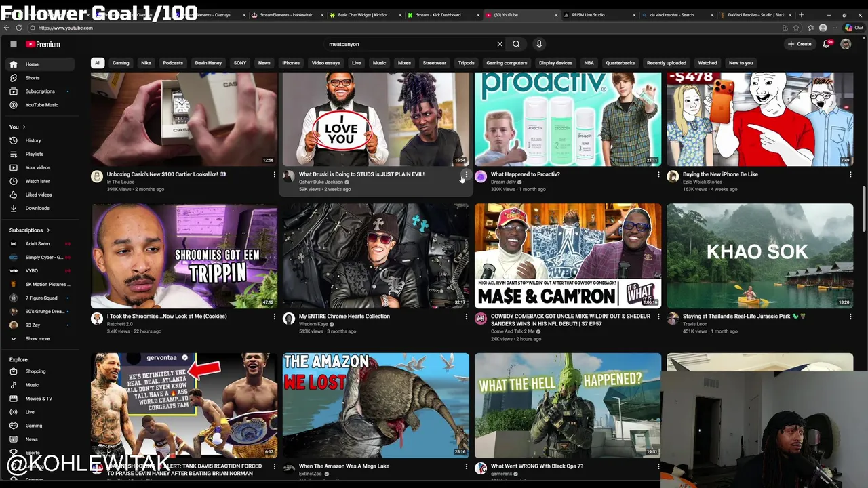Open 7 Figure Squad subscription channel
The image size is (868, 488).
(x=41, y=298)
